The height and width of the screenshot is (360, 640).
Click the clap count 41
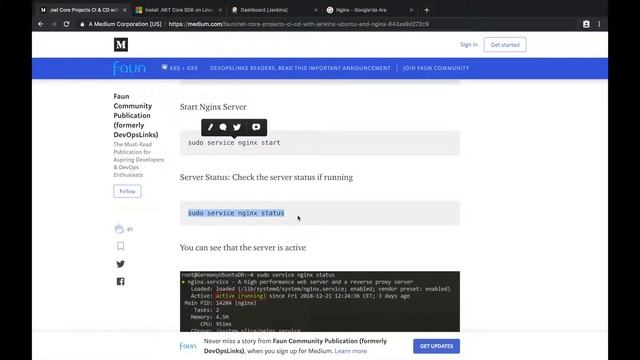tap(130, 229)
